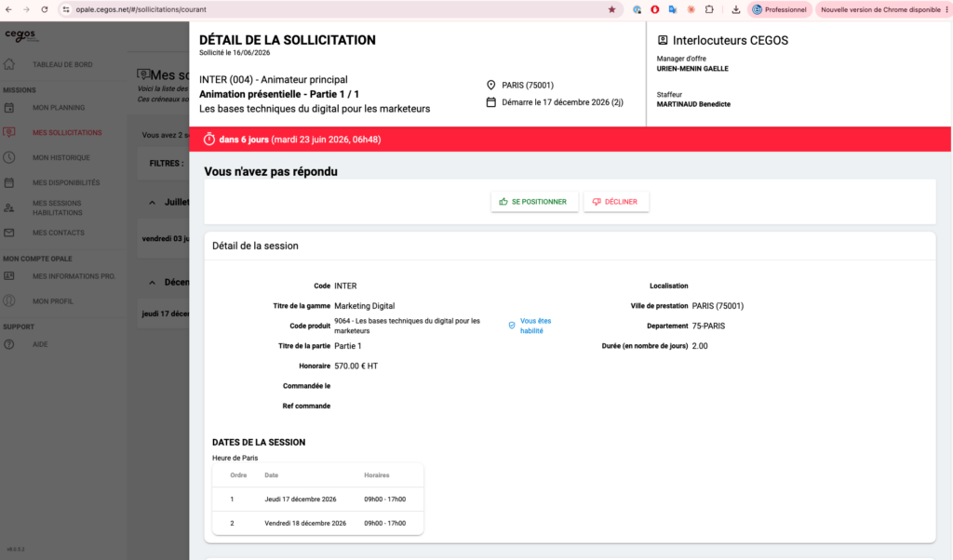Open the Chrome downloads icon
953x560 pixels.
tap(736, 9)
